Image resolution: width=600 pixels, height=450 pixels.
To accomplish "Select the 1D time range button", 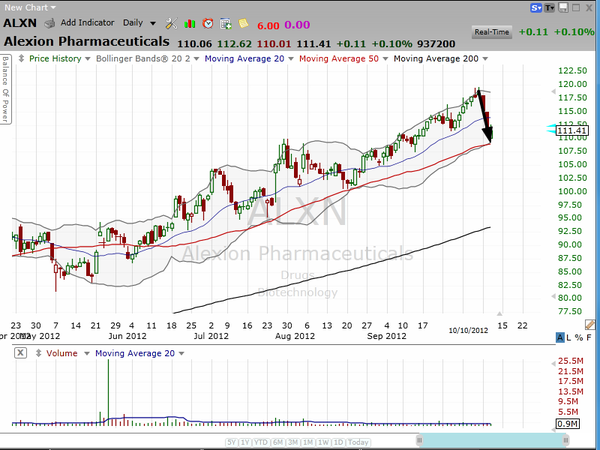I will 339,442.
